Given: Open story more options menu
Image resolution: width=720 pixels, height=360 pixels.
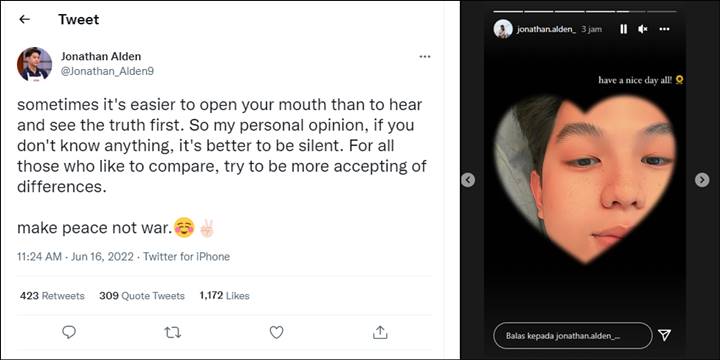Looking at the screenshot, I should click(x=664, y=29).
